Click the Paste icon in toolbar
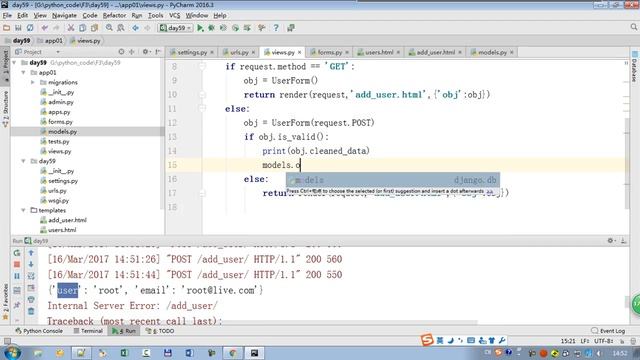640x360 pixels. pos(94,28)
